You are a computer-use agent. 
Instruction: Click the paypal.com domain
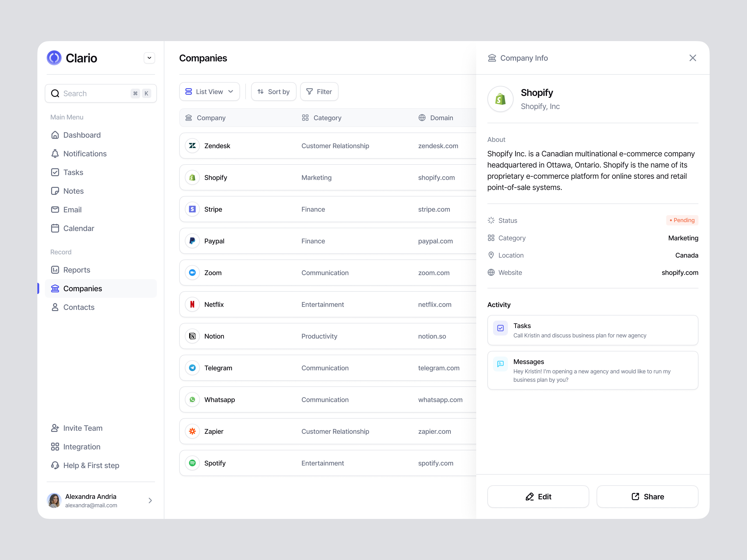[435, 241]
